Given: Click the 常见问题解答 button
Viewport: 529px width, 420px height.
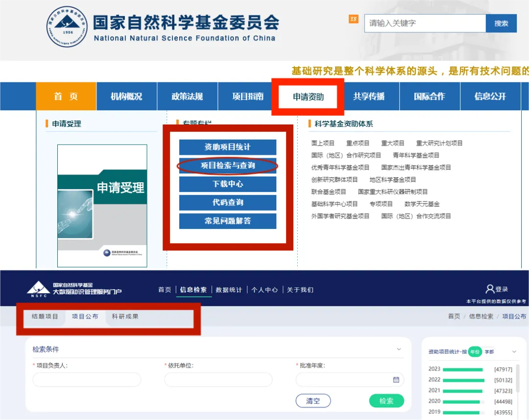Looking at the screenshot, I should [228, 221].
